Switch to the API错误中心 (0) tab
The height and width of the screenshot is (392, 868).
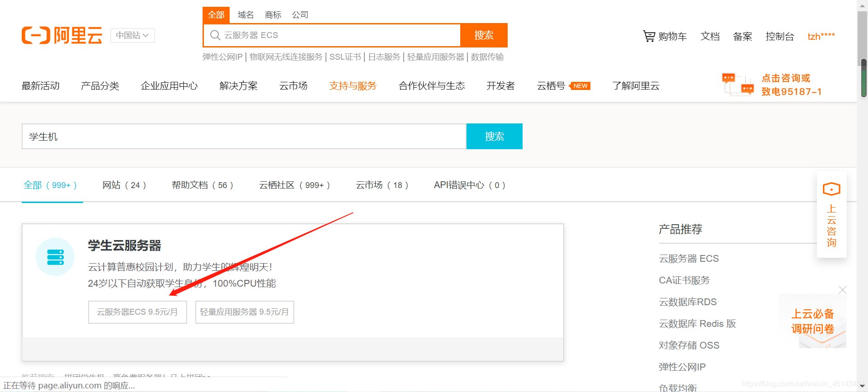pos(470,185)
